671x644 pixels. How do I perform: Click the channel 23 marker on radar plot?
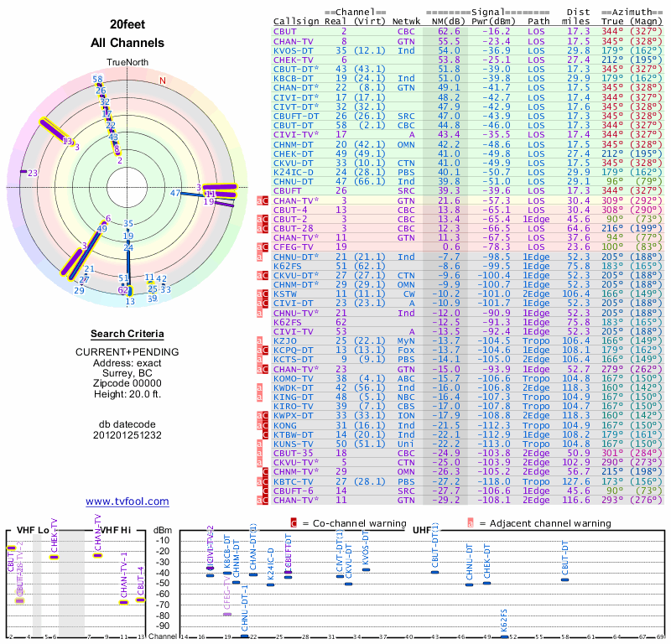[23, 172]
